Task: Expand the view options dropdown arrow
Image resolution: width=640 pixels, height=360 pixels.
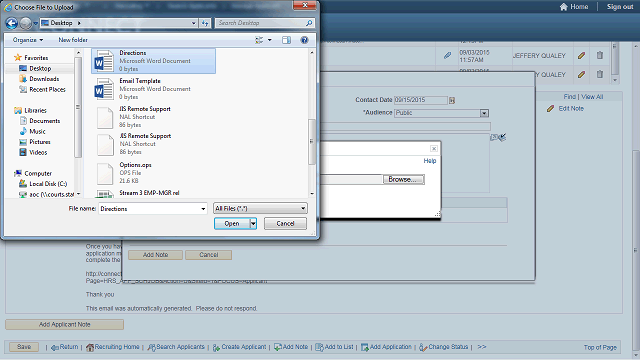Action: click(269, 40)
